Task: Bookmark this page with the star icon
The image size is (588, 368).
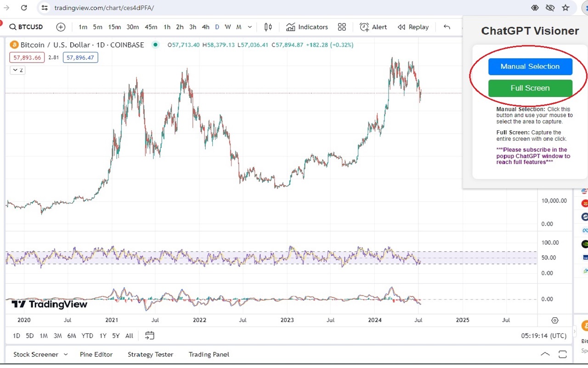Action: pos(565,8)
